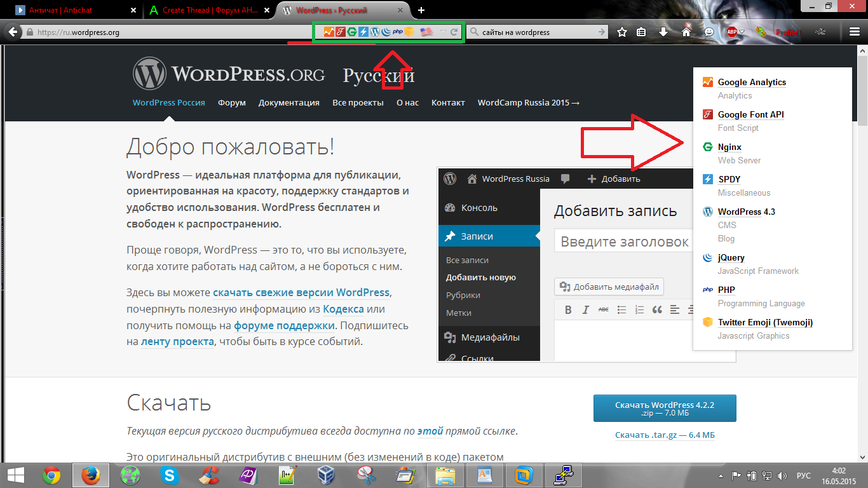
Task: Follow the 'скачать свежие версии WordPress' link
Action: click(301, 292)
